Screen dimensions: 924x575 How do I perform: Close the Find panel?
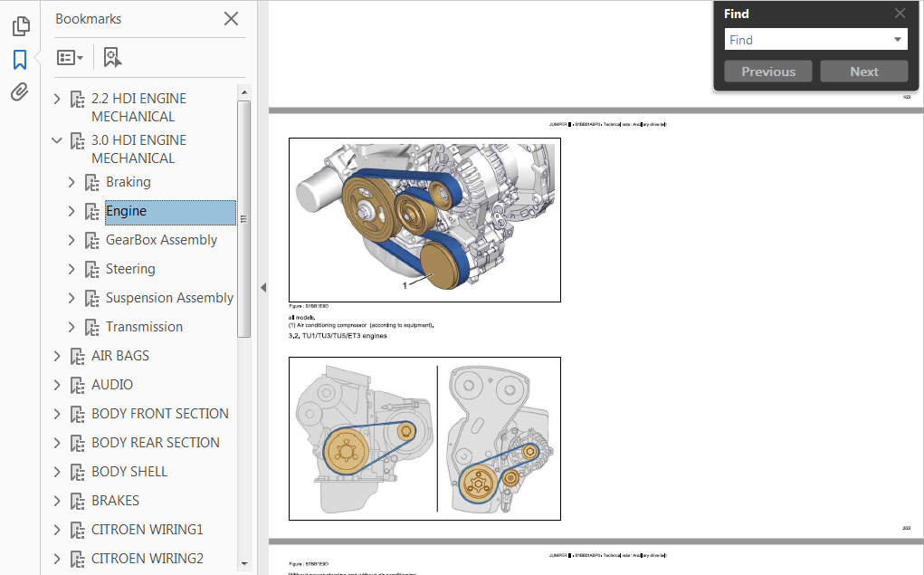coord(900,13)
